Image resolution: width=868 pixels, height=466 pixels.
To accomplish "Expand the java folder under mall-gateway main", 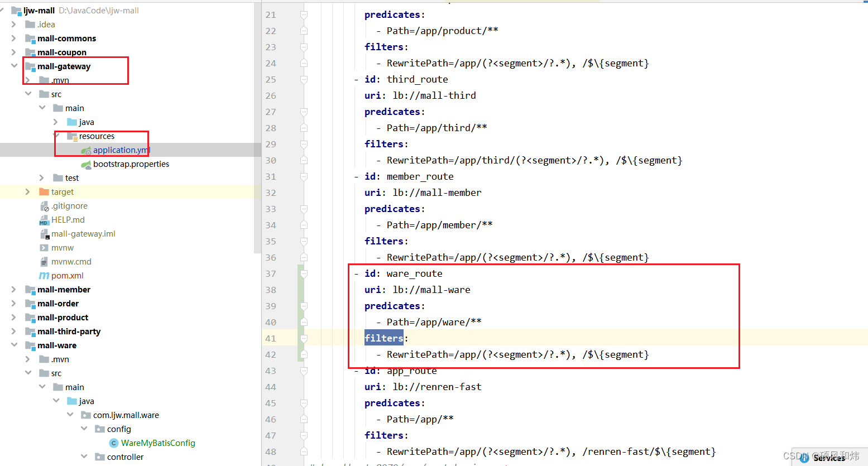I will click(x=56, y=122).
